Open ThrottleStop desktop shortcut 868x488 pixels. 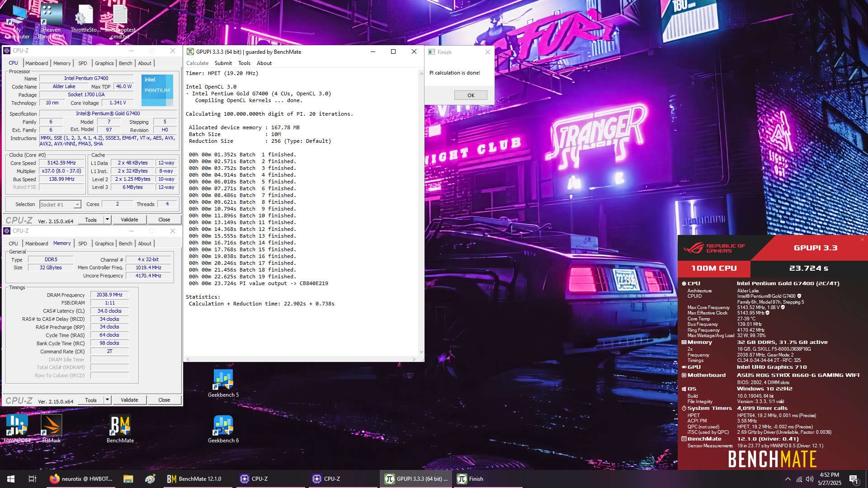coord(85,19)
